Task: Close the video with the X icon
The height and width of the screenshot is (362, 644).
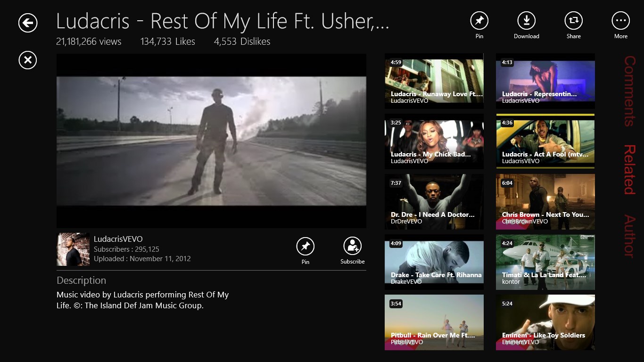Action: point(28,60)
